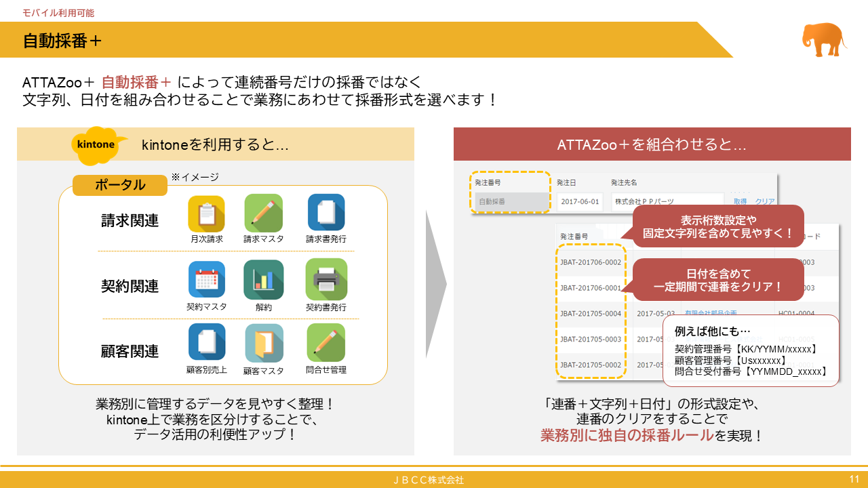
Task: Open the 顧客マスタ folder icon
Action: (264, 342)
